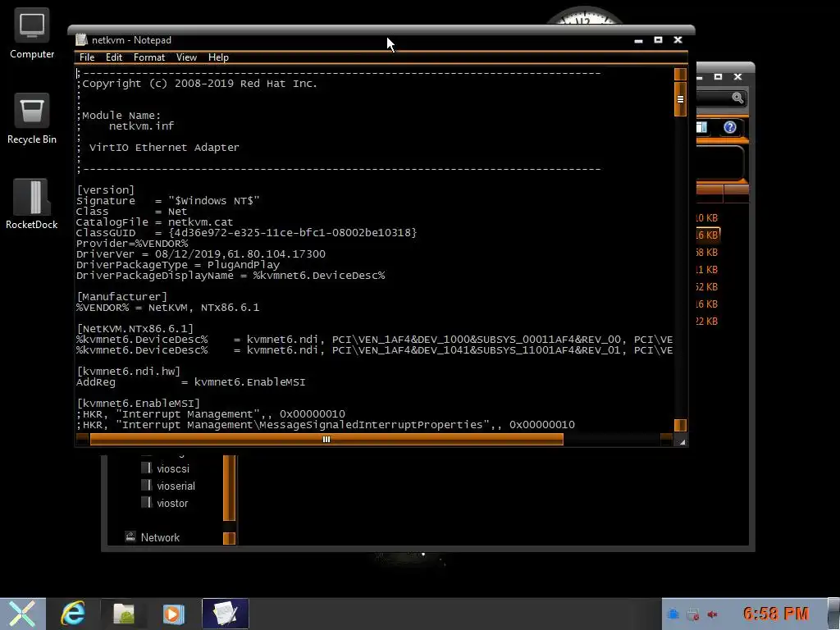Launch Internet Explorer from the taskbar
Viewport: 840px width, 630px height.
pos(73,614)
